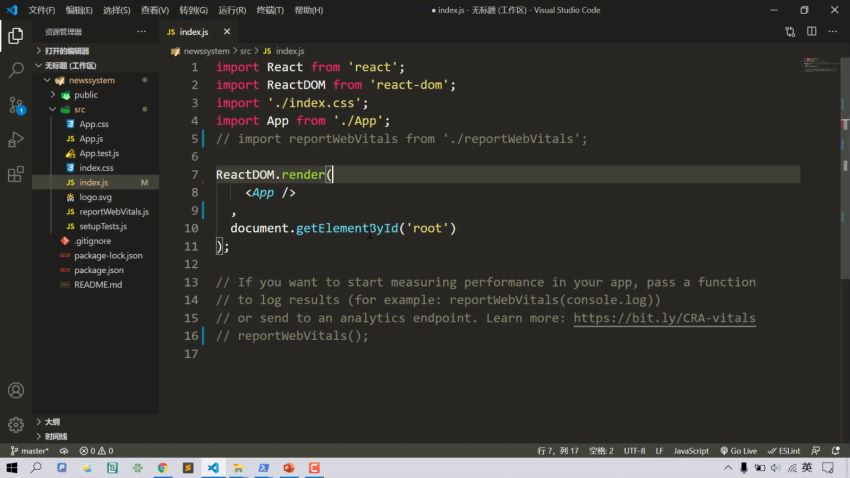The image size is (850, 478).
Task: Click the split editor right icon
Action: click(811, 32)
